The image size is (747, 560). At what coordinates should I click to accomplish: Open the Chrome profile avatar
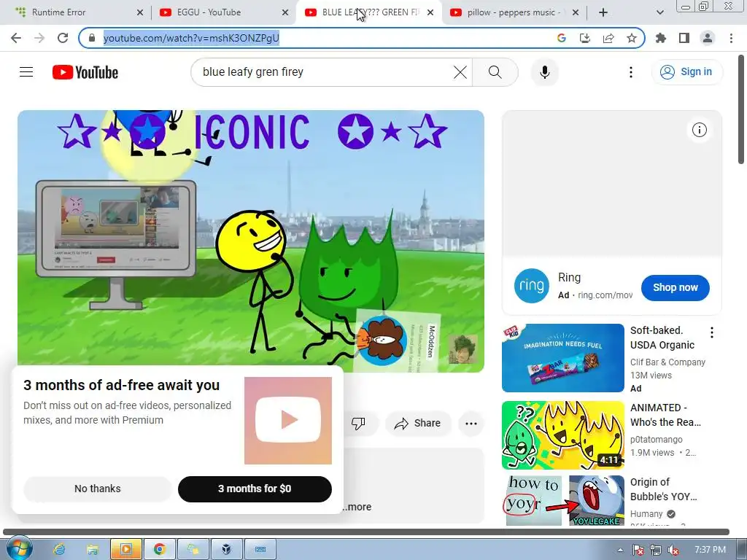[x=708, y=38]
